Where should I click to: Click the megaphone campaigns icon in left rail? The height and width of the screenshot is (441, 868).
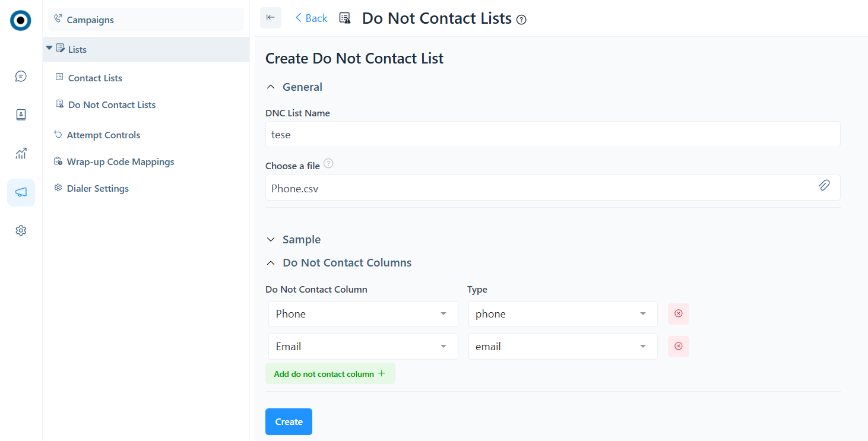pos(21,192)
